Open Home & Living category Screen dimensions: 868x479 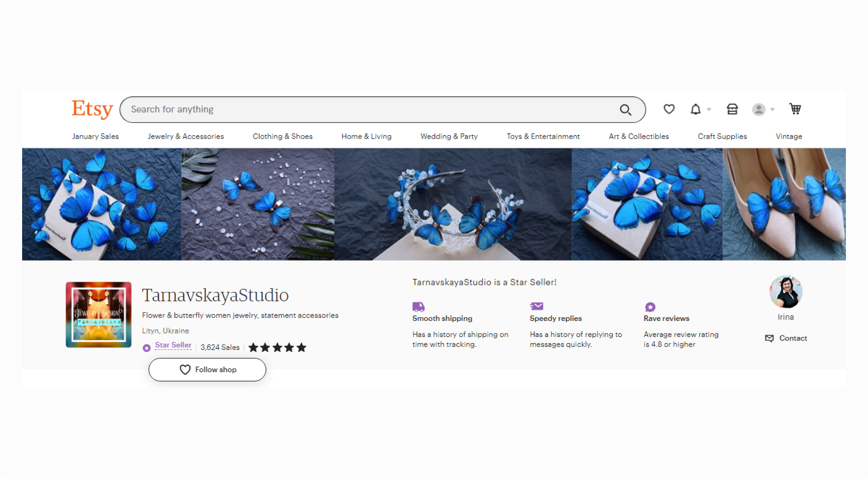point(366,136)
